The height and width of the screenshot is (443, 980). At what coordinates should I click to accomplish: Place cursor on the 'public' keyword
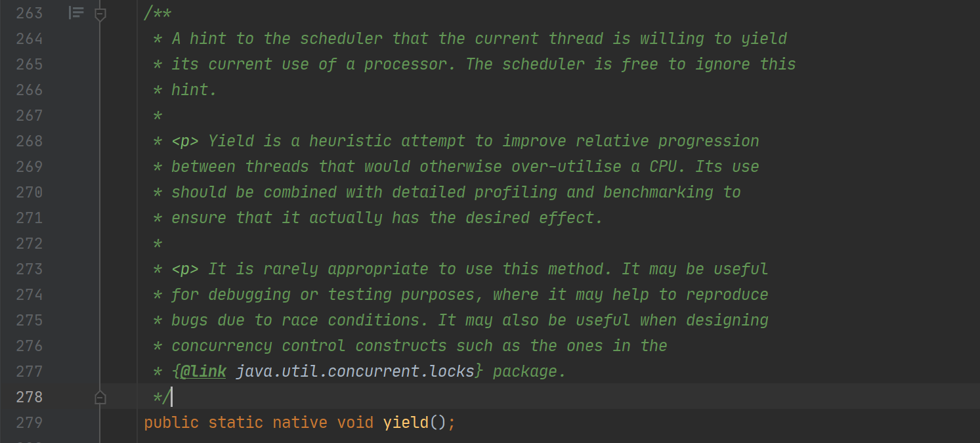tap(171, 422)
